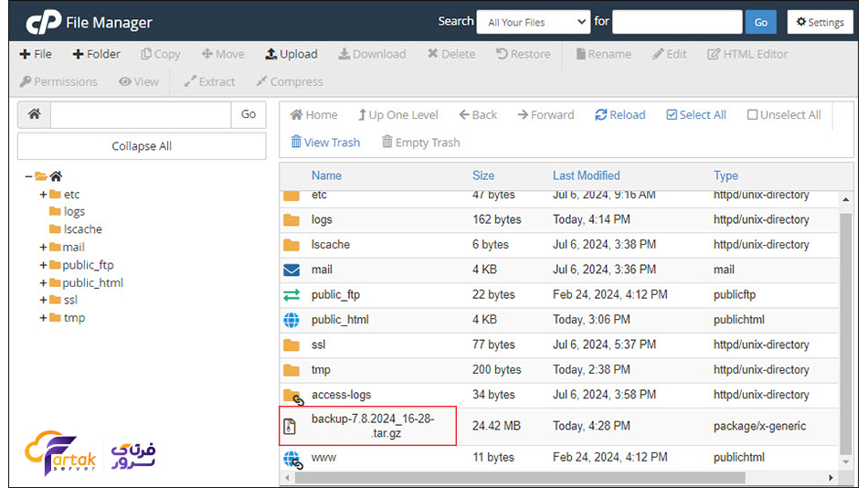Image resolution: width=868 pixels, height=488 pixels.
Task: Check the Select All option
Action: click(x=696, y=115)
